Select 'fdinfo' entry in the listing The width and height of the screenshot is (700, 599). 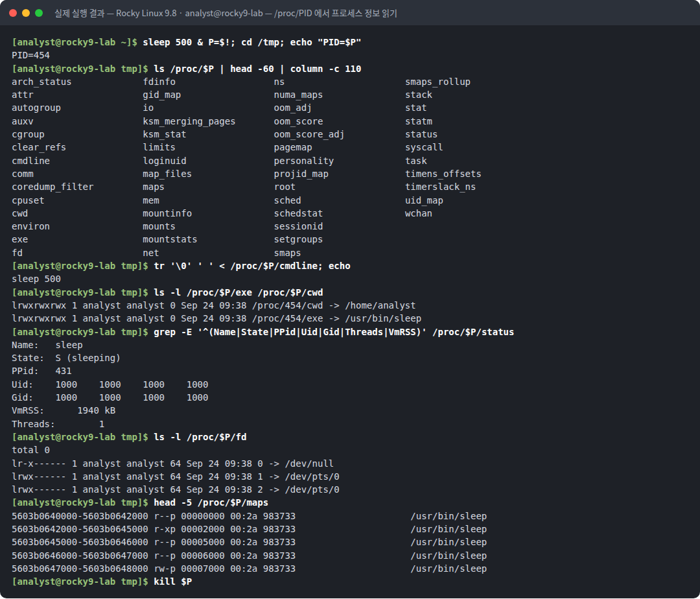click(159, 82)
